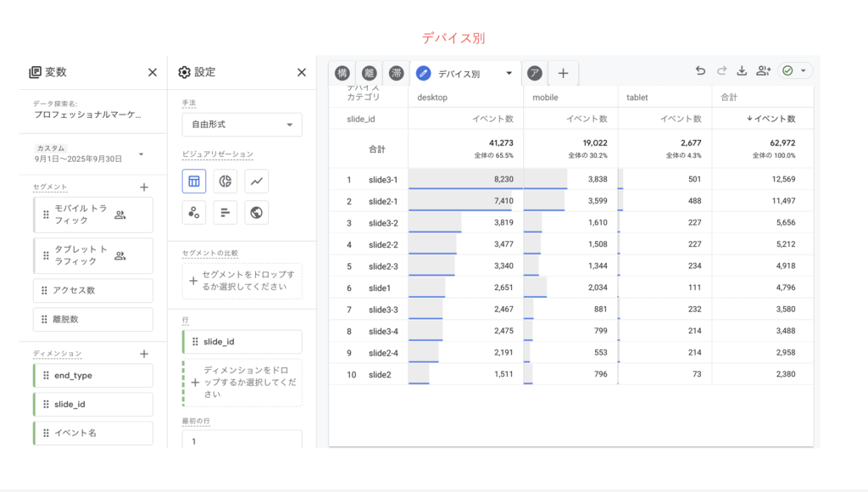Screen dimensions: 868x492
Task: Open the デバイス別 tab dropdown arrow
Action: [x=509, y=74]
